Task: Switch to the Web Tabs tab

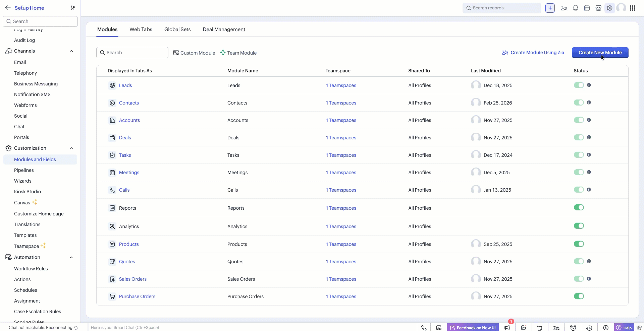Action: pyautogui.click(x=141, y=29)
